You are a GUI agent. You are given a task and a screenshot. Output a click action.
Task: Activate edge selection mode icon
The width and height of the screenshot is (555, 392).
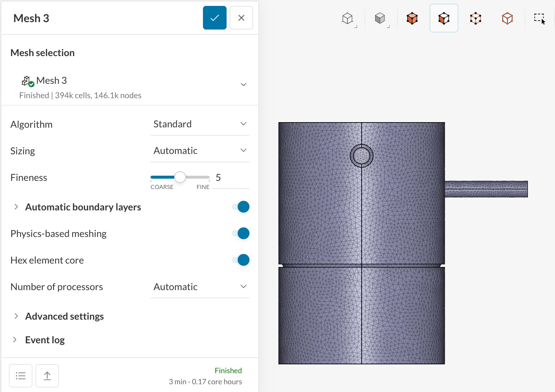(476, 18)
